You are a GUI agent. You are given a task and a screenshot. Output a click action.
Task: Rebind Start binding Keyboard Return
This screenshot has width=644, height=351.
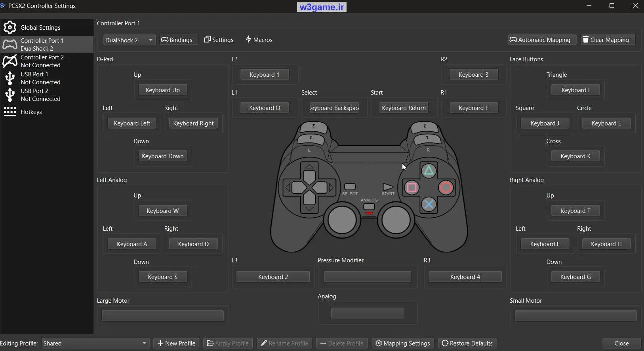pyautogui.click(x=404, y=108)
